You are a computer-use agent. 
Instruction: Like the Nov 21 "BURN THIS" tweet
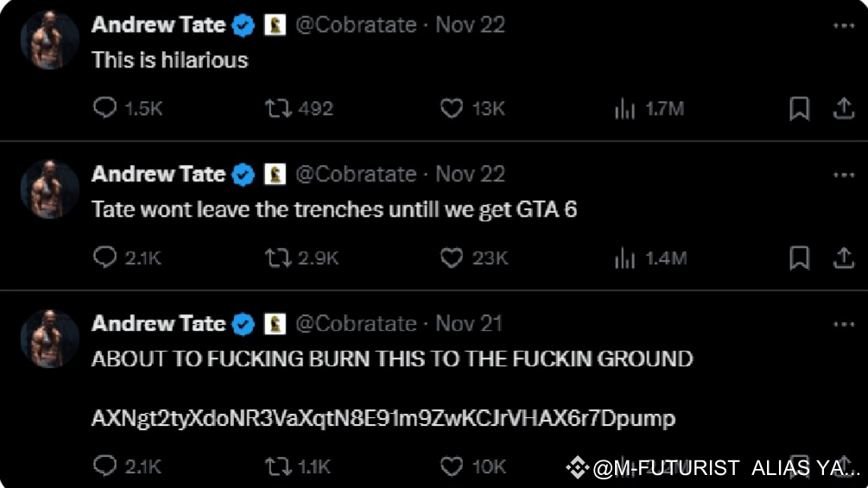coord(452,466)
